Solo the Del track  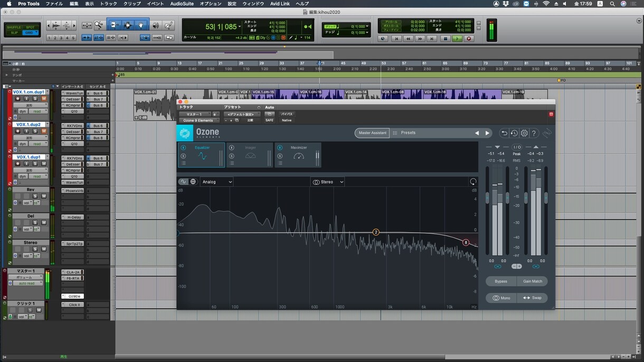coord(35,223)
